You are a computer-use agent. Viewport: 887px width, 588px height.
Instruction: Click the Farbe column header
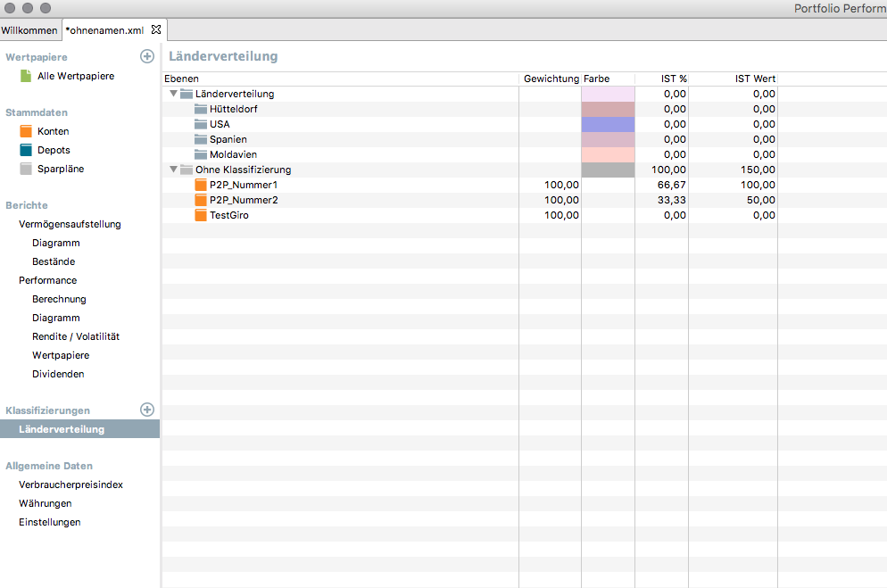pyautogui.click(x=608, y=79)
